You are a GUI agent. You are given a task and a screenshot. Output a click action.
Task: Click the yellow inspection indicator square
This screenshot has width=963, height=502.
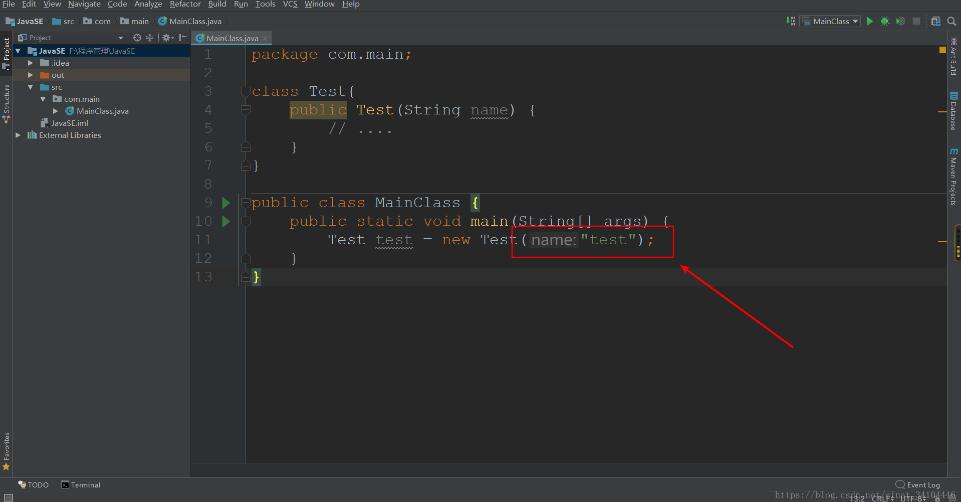click(943, 50)
